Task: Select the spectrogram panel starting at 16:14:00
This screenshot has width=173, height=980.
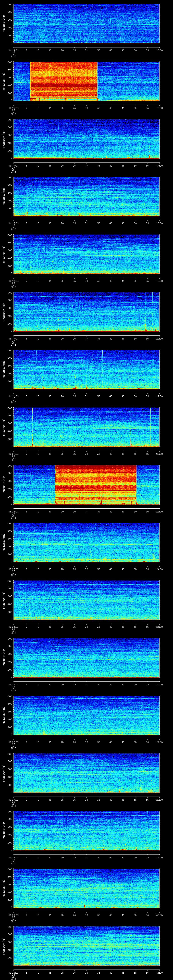Action: [86, 24]
